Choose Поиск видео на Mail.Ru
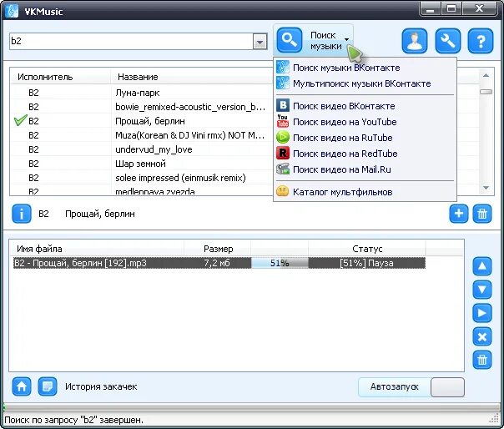The image size is (504, 429). [x=365, y=169]
